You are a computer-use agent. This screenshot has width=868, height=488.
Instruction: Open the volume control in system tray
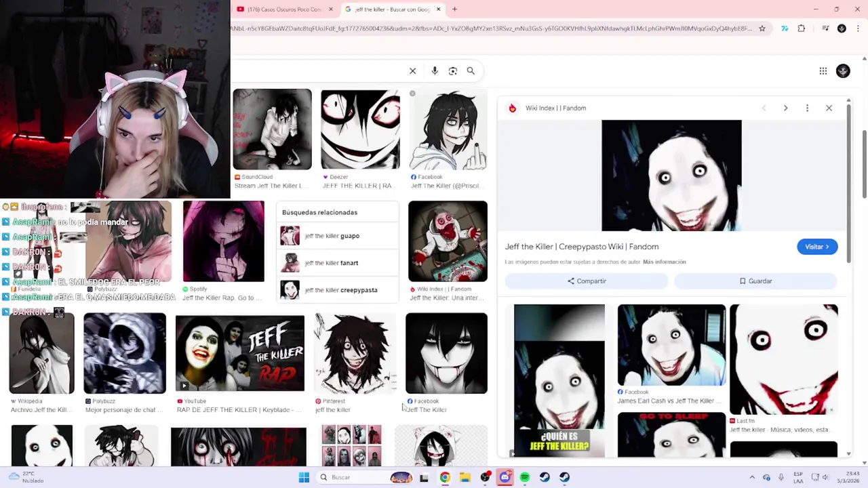coord(825,477)
